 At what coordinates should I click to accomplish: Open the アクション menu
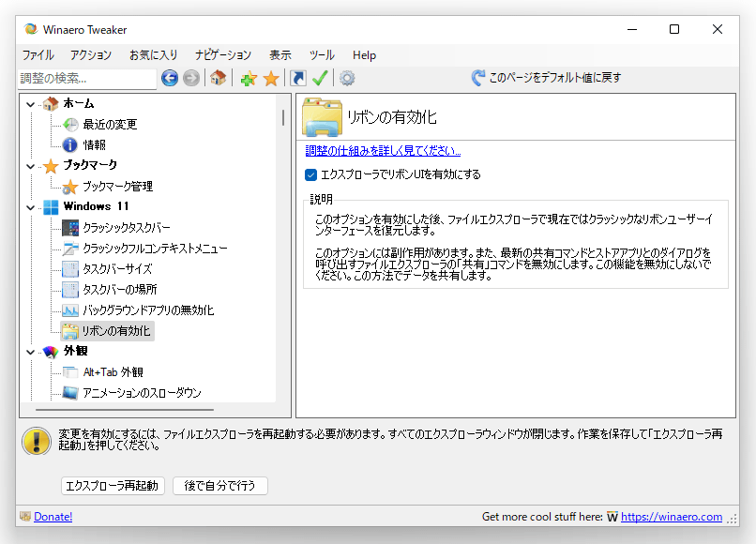click(x=91, y=55)
